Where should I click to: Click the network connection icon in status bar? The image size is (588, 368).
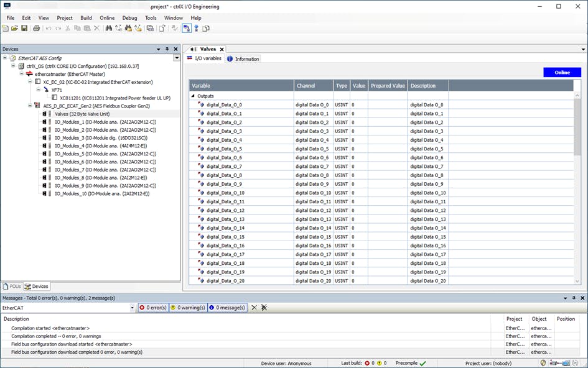tap(559, 363)
